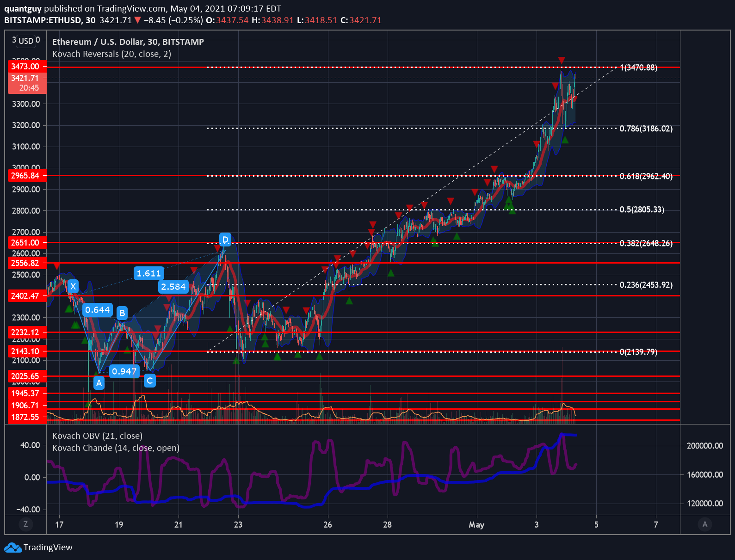The image size is (735, 560).
Task: Click the 2965.84 red price level tag
Action: coord(27,176)
